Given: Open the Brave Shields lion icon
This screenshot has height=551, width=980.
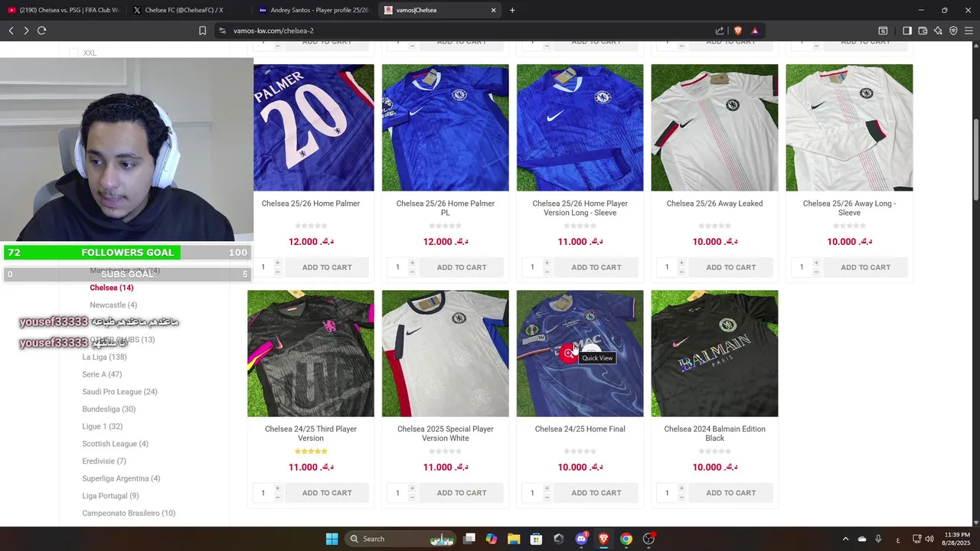Looking at the screenshot, I should coord(738,31).
